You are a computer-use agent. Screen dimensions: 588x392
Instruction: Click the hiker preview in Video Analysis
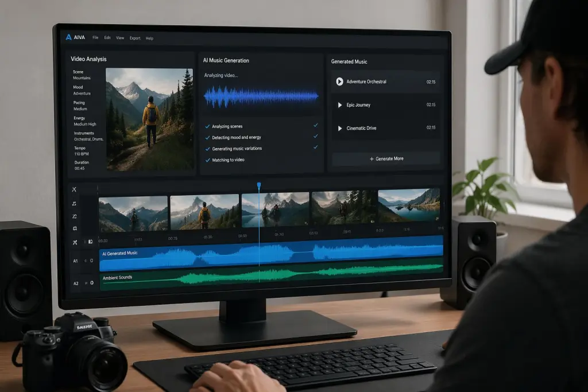[x=150, y=119]
